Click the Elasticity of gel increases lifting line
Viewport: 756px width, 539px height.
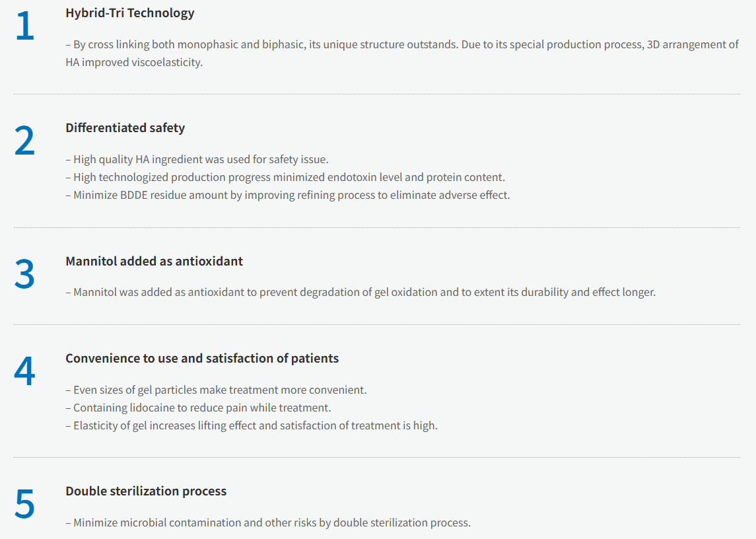click(x=252, y=425)
